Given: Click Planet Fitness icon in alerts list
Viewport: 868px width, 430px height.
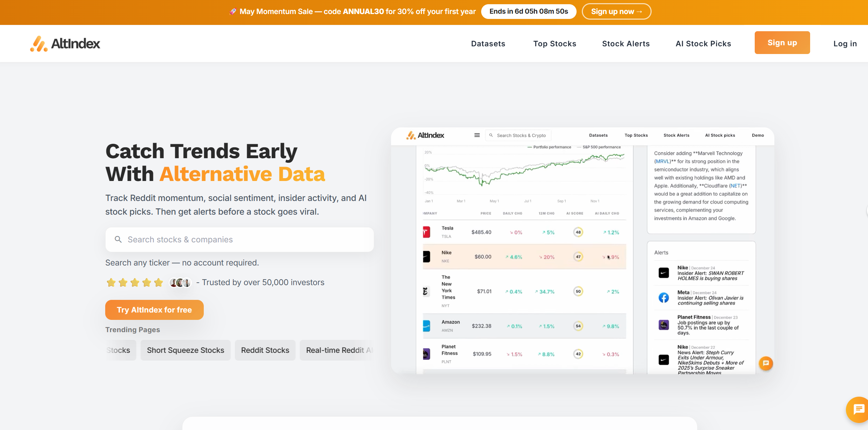Looking at the screenshot, I should pyautogui.click(x=664, y=325).
